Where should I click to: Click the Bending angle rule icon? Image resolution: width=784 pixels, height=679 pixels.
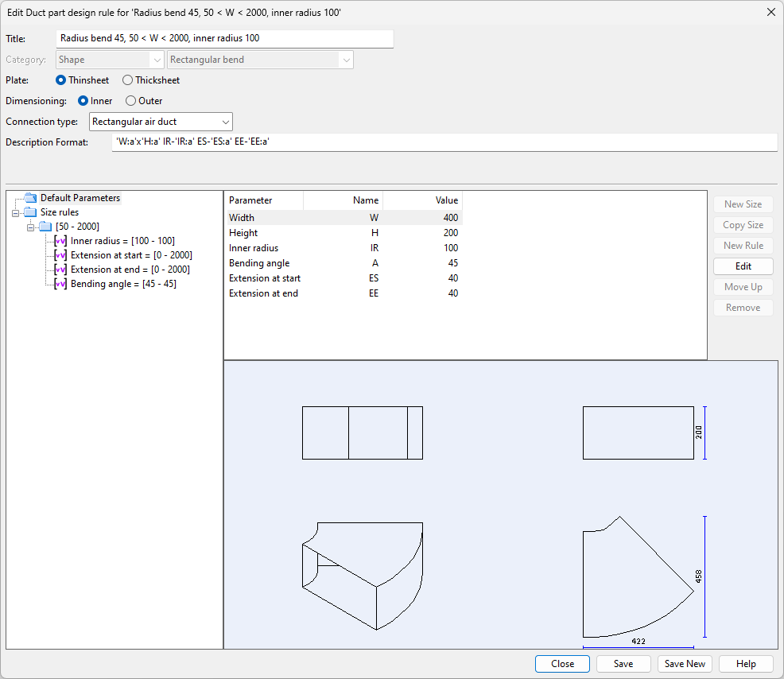point(60,284)
